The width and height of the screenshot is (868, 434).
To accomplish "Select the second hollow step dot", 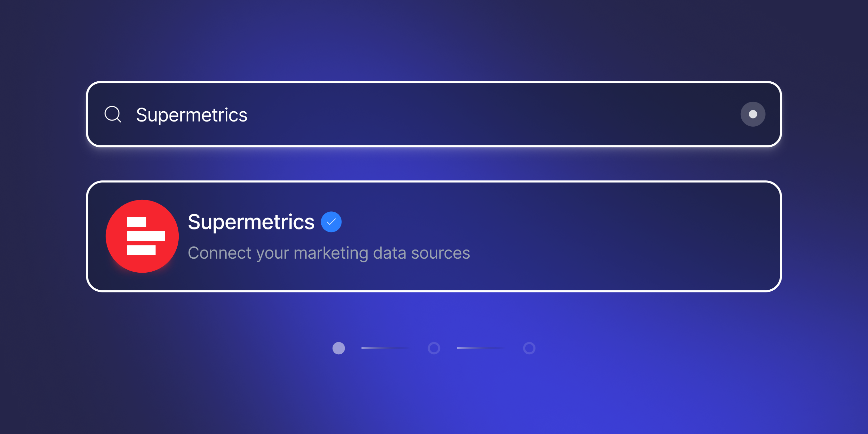I will tap(434, 348).
